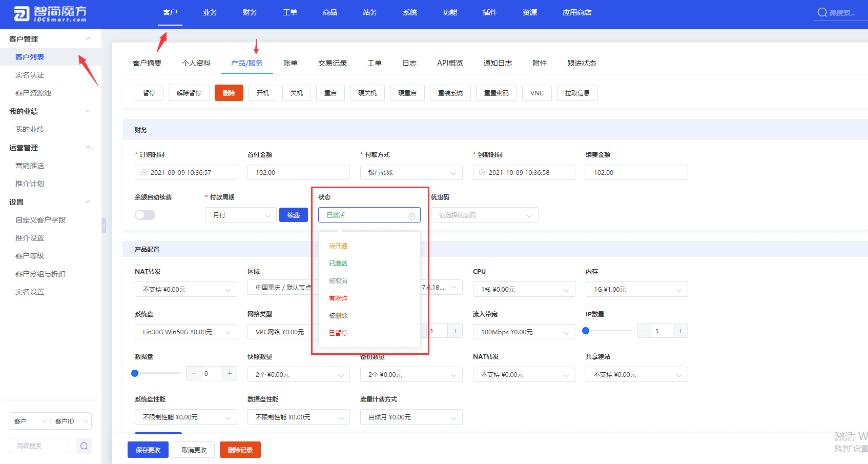Click the sidebar search magnifier button
Viewport: 868px width, 464px height.
point(84,446)
